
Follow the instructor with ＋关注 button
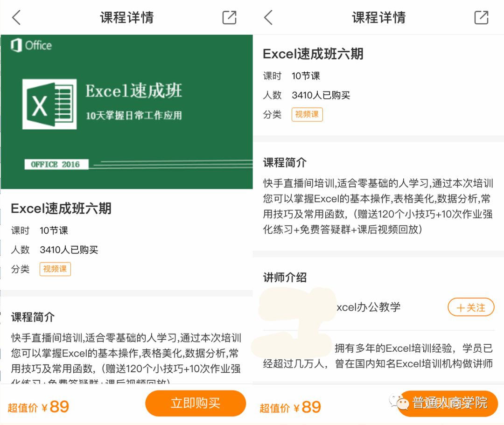[471, 307]
